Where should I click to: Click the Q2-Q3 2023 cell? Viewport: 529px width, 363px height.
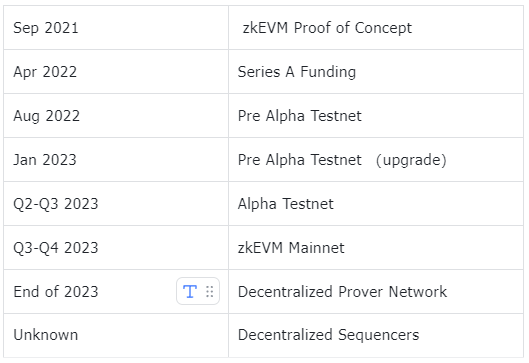(x=116, y=204)
